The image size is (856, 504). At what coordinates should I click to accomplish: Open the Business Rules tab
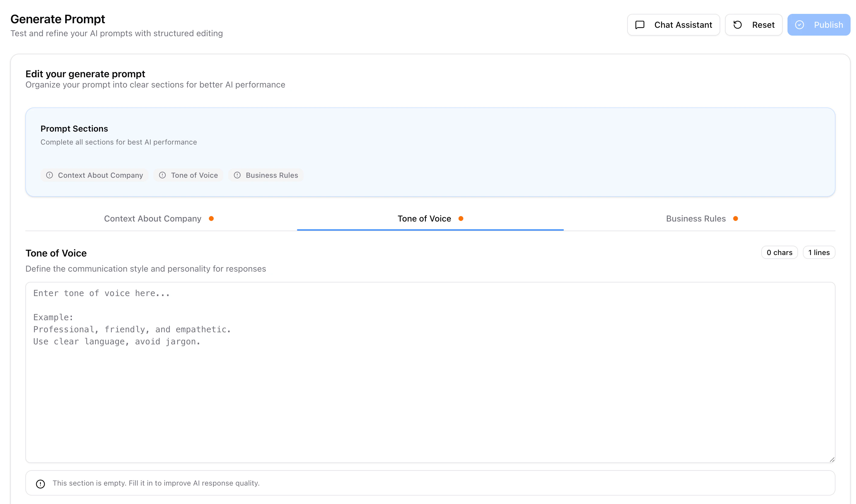coord(696,219)
